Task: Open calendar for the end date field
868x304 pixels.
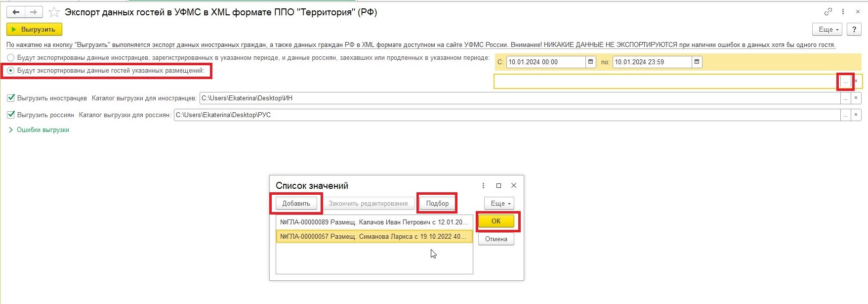Action: click(697, 62)
